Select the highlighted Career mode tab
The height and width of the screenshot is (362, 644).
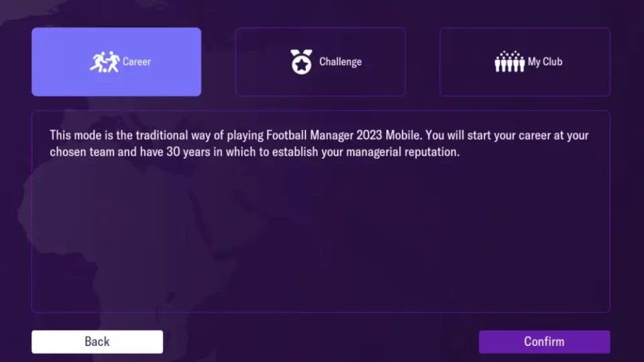[116, 62]
